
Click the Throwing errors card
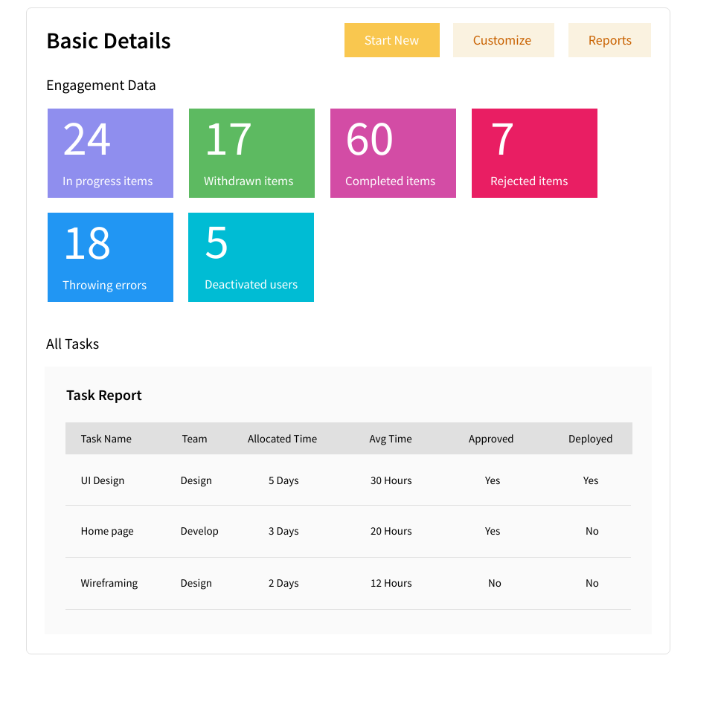110,257
